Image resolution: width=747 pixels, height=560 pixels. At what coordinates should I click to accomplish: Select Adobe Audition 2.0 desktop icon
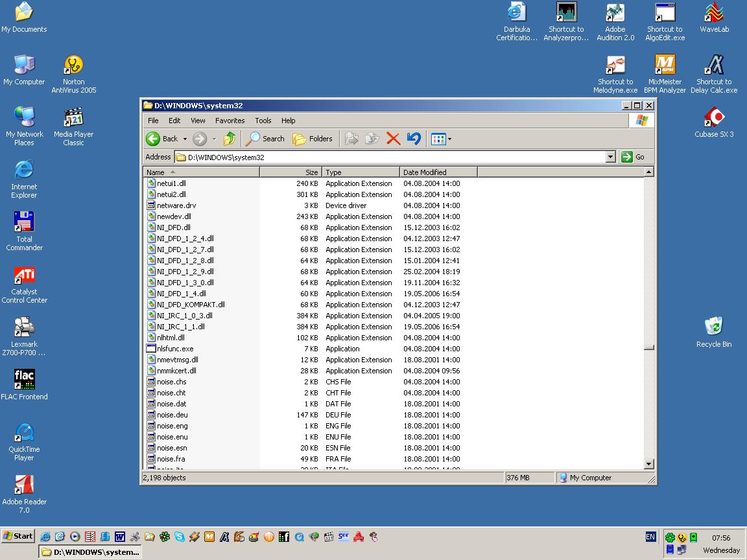[x=615, y=13]
